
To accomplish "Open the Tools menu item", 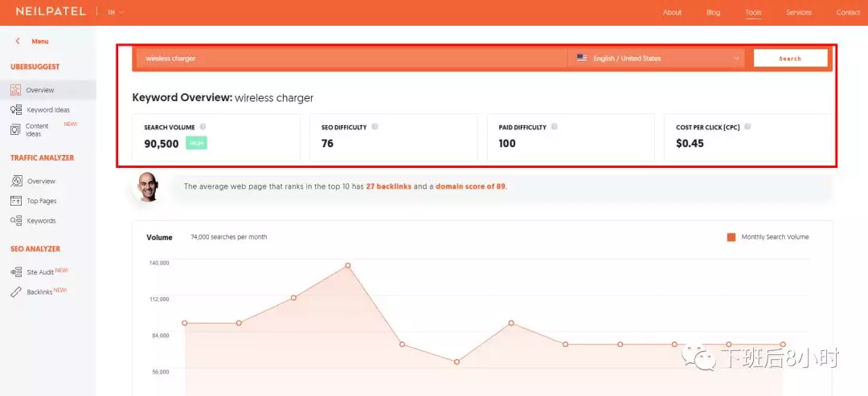I will click(753, 12).
